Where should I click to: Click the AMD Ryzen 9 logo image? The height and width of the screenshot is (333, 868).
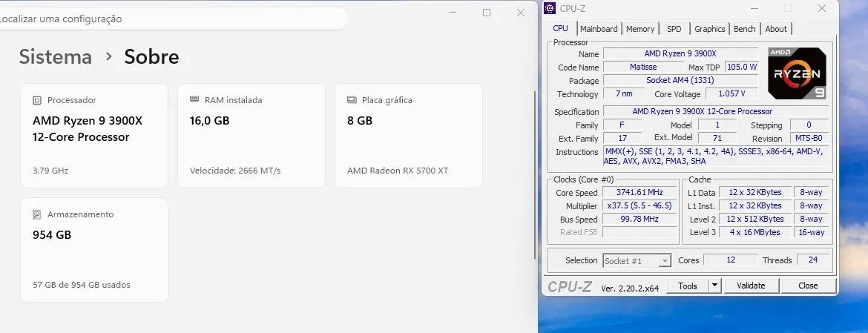coord(797,73)
